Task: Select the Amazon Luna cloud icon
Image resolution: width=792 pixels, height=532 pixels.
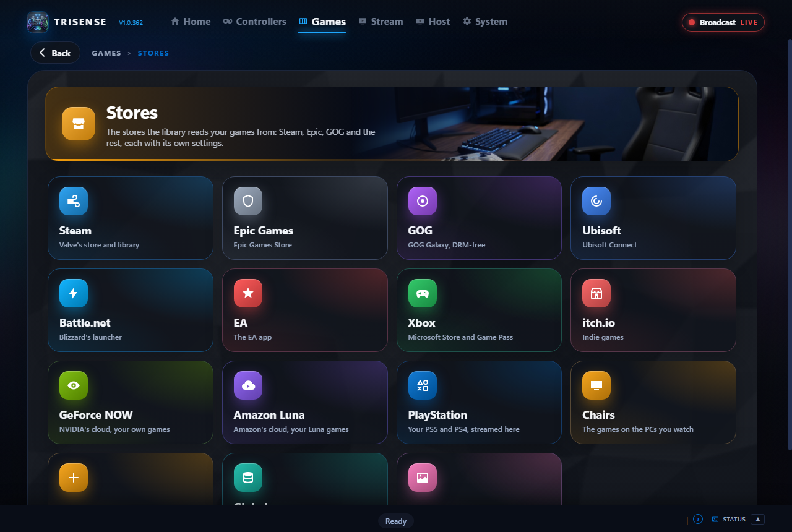Action: (x=248, y=385)
